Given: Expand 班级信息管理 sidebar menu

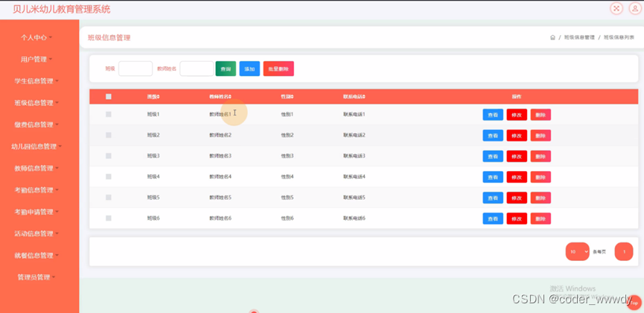Looking at the screenshot, I should pyautogui.click(x=36, y=103).
